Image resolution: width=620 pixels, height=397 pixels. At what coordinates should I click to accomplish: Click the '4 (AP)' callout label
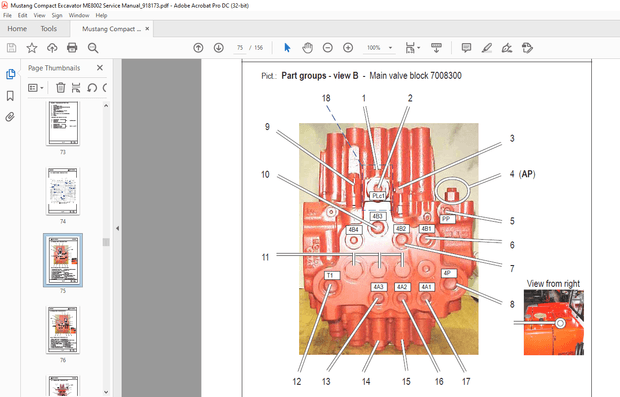[x=522, y=174]
